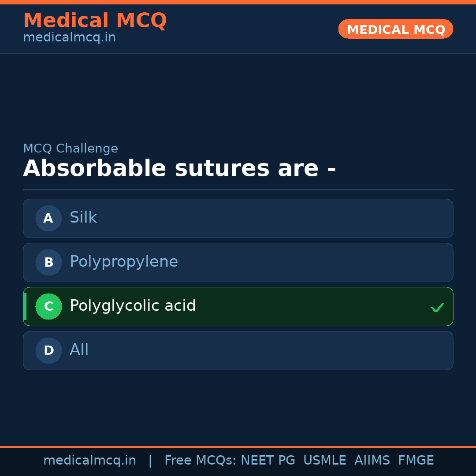The height and width of the screenshot is (476, 476).
Task: Open the FMGE free MCQs link
Action: 416,460
